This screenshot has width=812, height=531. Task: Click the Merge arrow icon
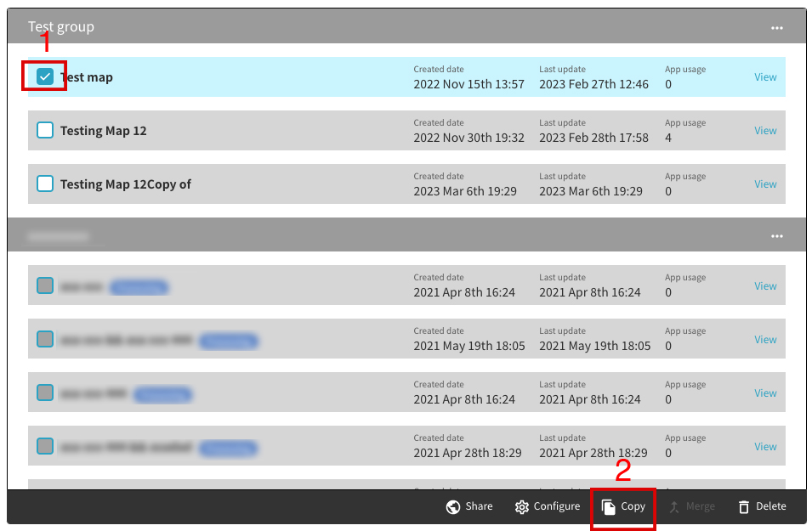(674, 507)
